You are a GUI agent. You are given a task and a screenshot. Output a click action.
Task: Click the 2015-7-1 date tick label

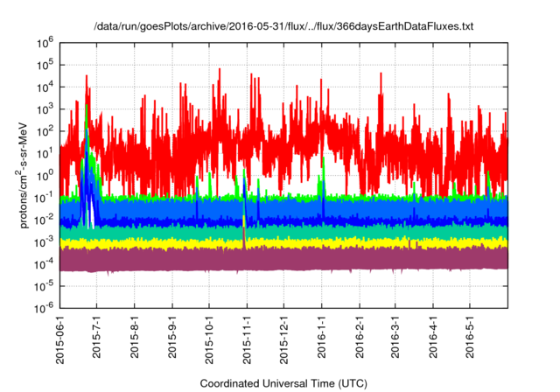pos(97,336)
